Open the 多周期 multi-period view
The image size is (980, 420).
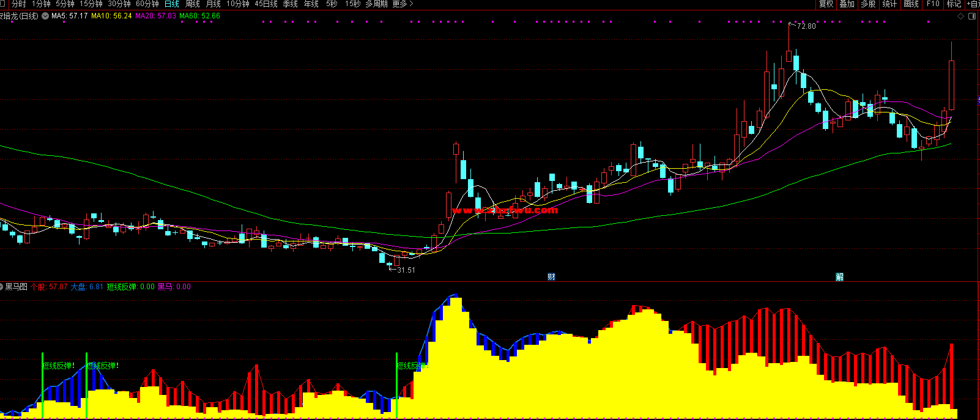pos(376,4)
